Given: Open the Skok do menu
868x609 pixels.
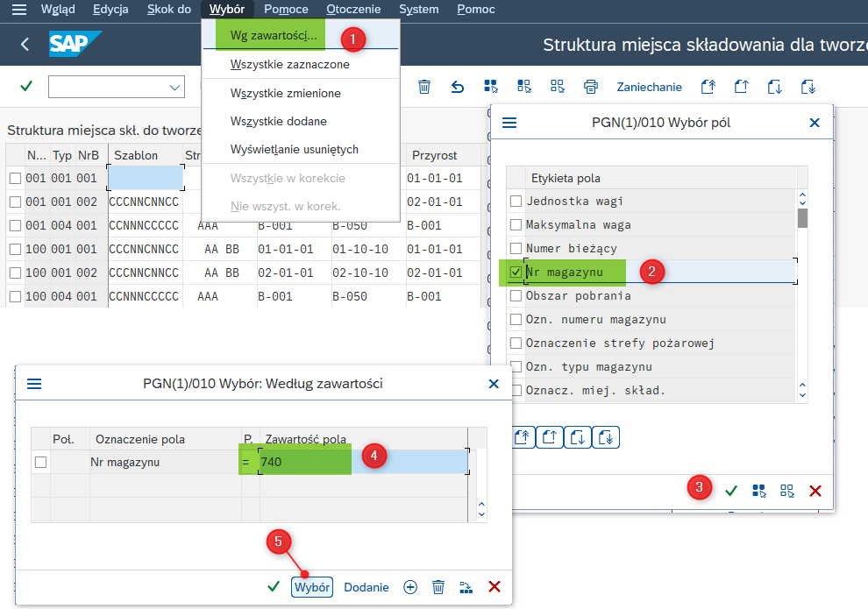Looking at the screenshot, I should [168, 10].
